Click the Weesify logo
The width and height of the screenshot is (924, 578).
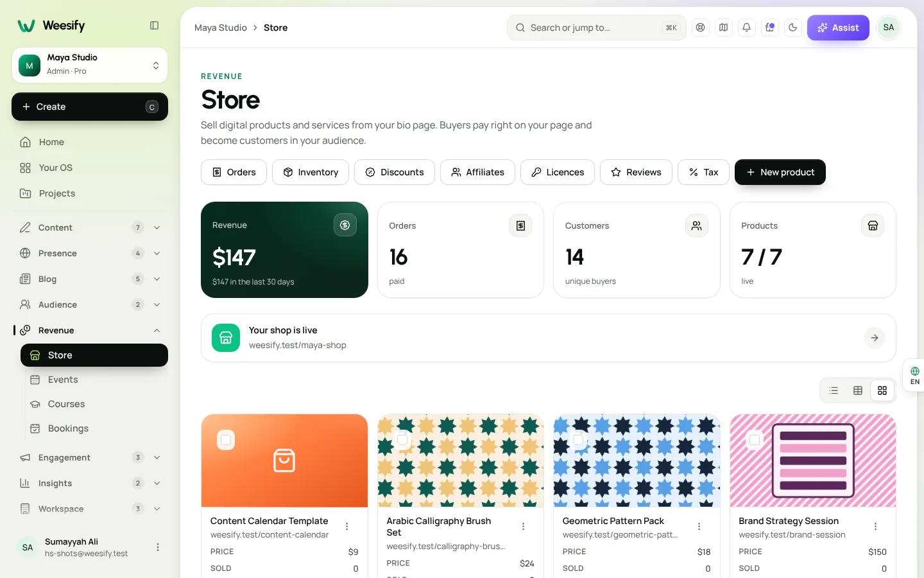coord(51,26)
